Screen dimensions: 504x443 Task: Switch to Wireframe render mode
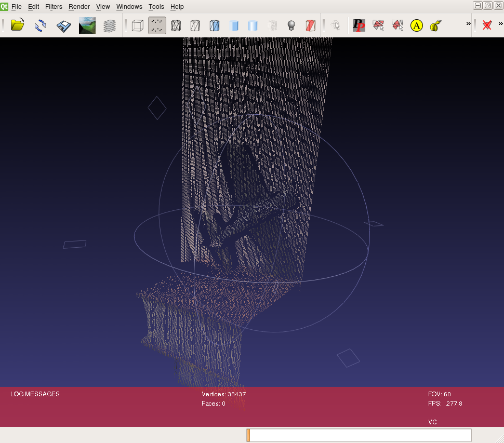pyautogui.click(x=176, y=25)
